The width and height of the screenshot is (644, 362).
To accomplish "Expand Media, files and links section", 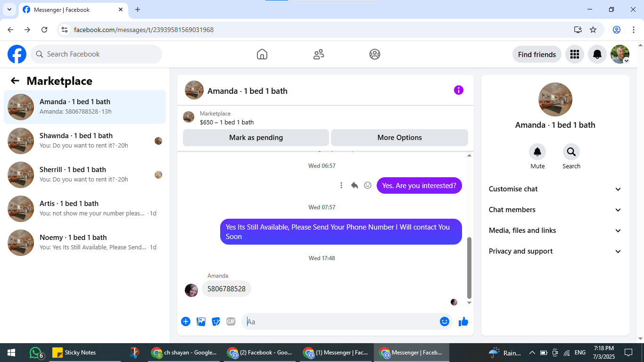I will click(555, 230).
